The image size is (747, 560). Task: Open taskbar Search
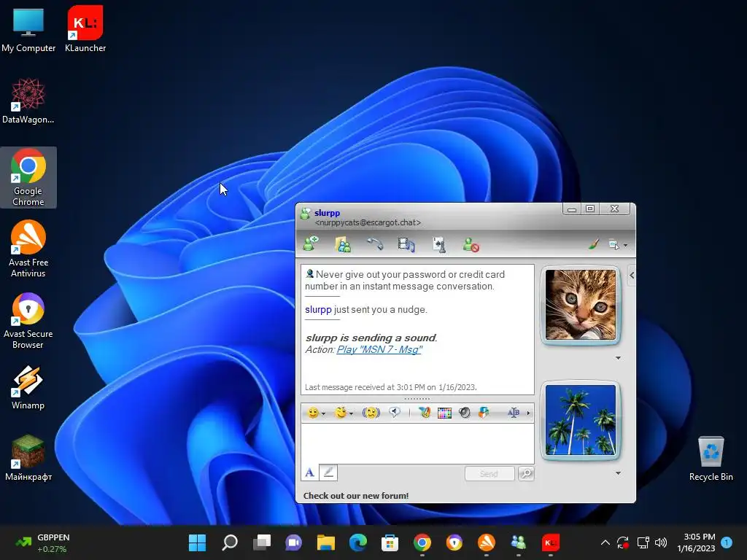(x=230, y=542)
